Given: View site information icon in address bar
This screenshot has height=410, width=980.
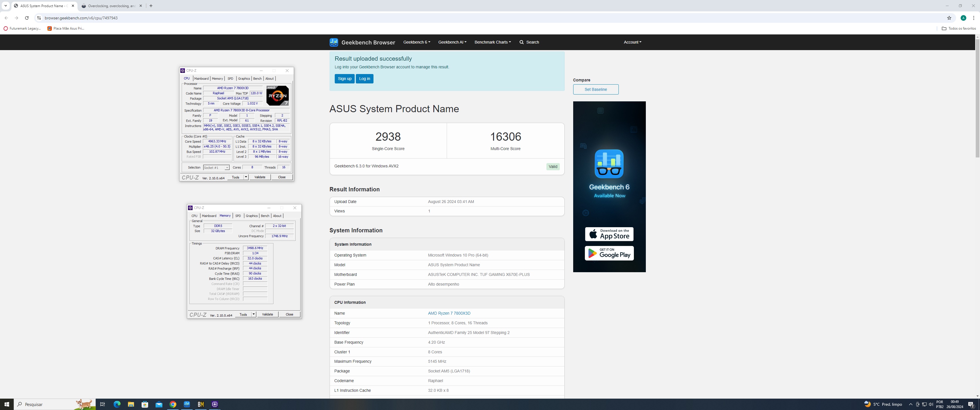Looking at the screenshot, I should [x=38, y=18].
